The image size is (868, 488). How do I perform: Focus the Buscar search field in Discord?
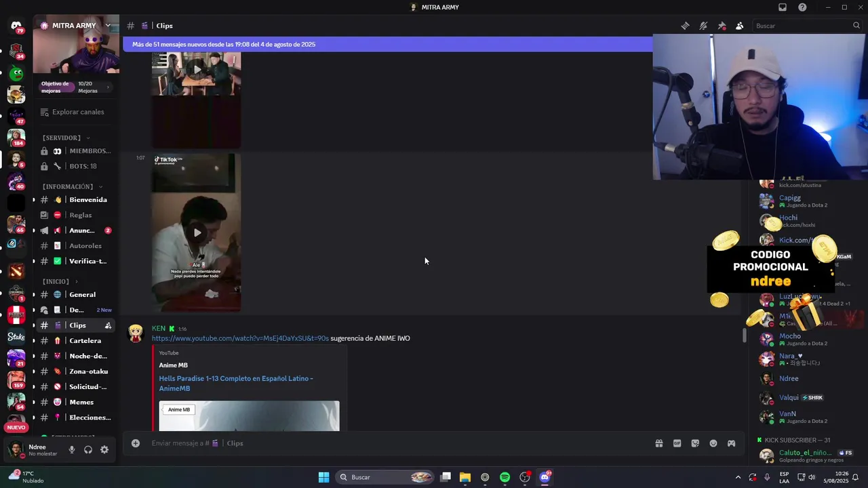coord(806,26)
